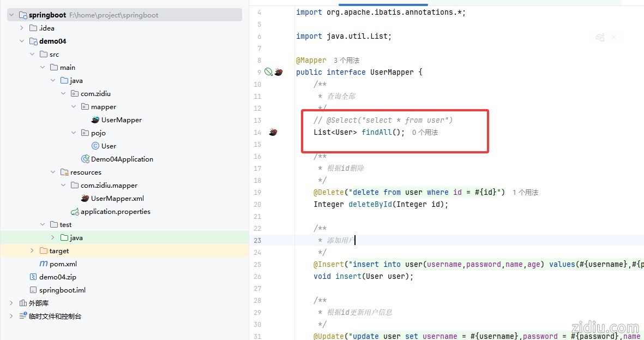
Task: Open UserMapper interface in project tree
Action: tap(121, 120)
